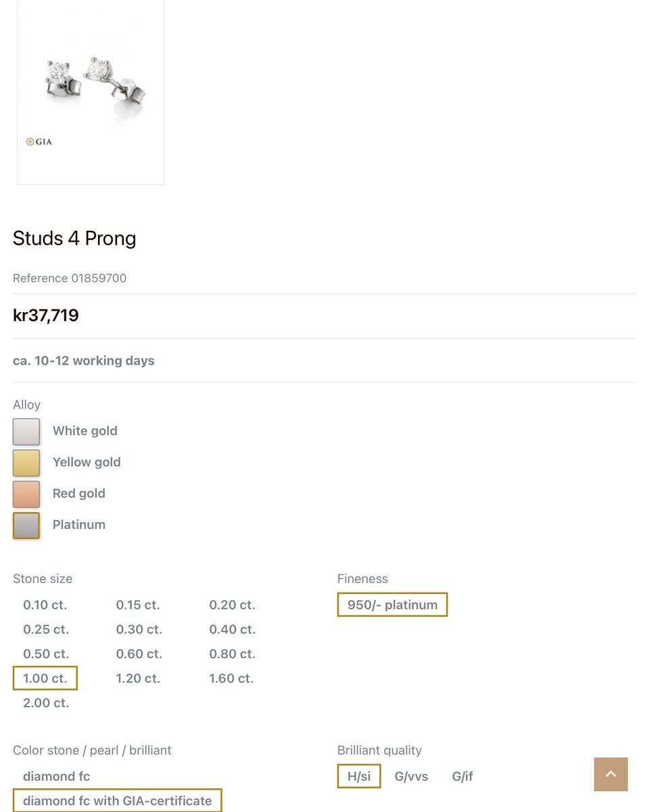Select the White gold alloy swatch

point(26,432)
